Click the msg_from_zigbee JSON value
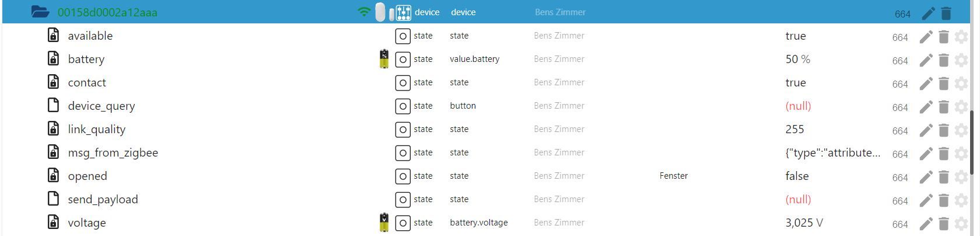Viewport: 980px width, 236px height. (x=832, y=152)
